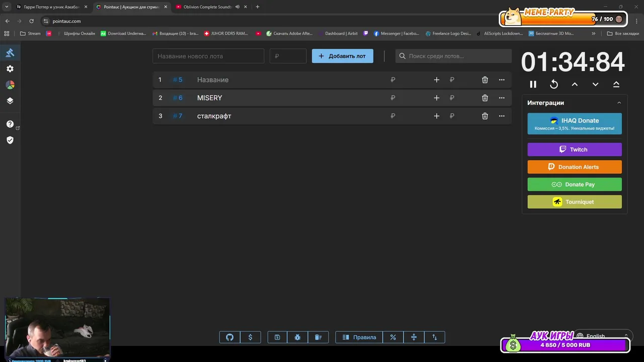Delete lot #5 with trash icon
The image size is (644, 362).
(x=485, y=80)
